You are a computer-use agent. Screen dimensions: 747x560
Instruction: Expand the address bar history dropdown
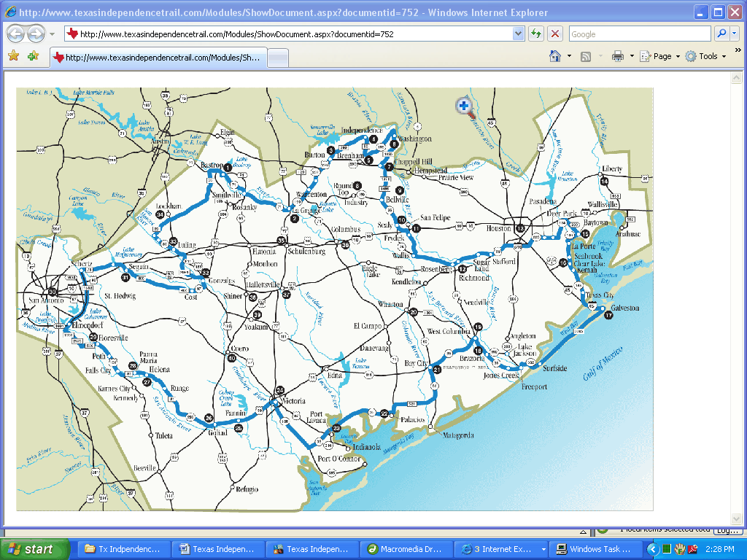click(x=518, y=34)
